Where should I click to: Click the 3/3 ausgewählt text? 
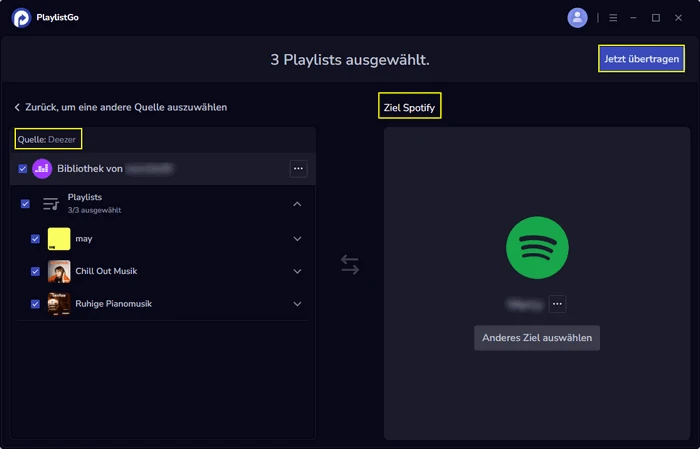[x=94, y=210]
